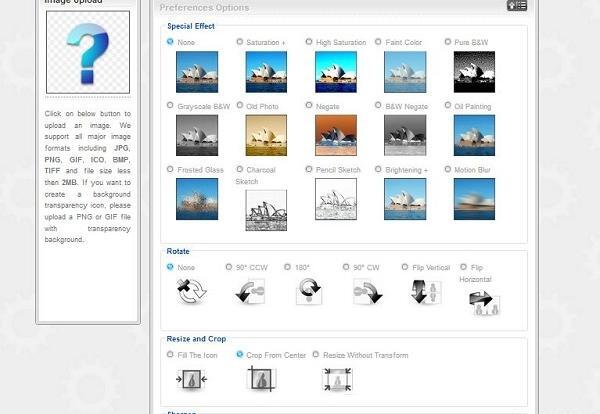Click the Resize Without Transform icon
Screen dimensions: 600x414
coord(337,380)
